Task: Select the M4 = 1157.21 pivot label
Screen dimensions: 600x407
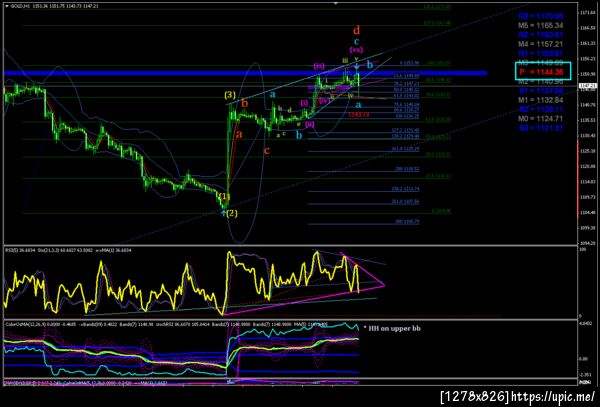Action: pos(540,44)
